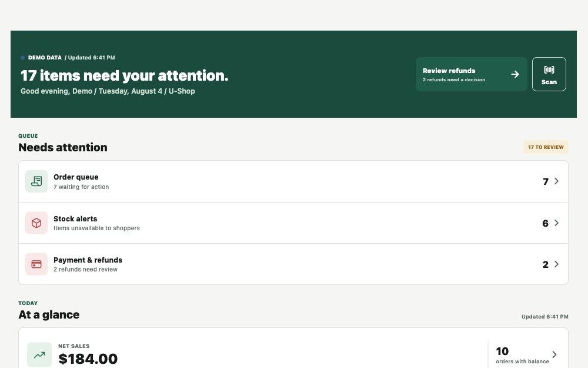Click 'Updated 6:41 PM' beside At a glance
The image size is (588, 368).
coord(544,317)
